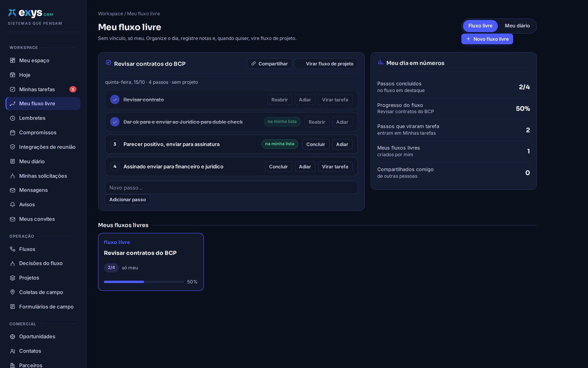Click Virar fluxo de projeto button
Screen dimensions: 588x368
[x=326, y=64]
